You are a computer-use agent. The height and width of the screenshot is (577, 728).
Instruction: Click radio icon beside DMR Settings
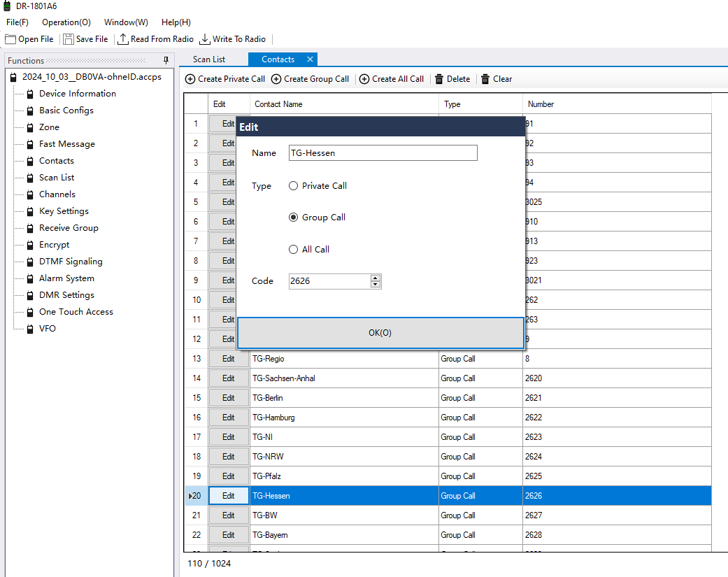tap(30, 296)
